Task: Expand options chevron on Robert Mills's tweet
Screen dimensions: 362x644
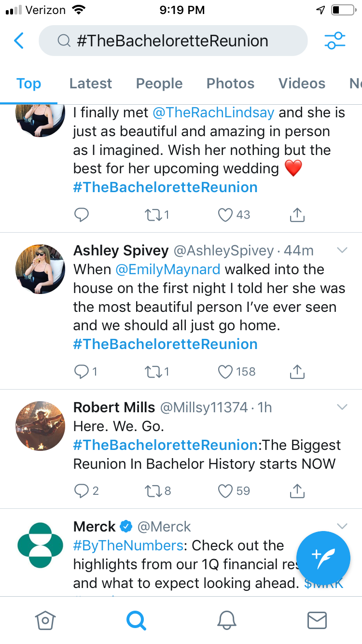Action: pyautogui.click(x=342, y=407)
